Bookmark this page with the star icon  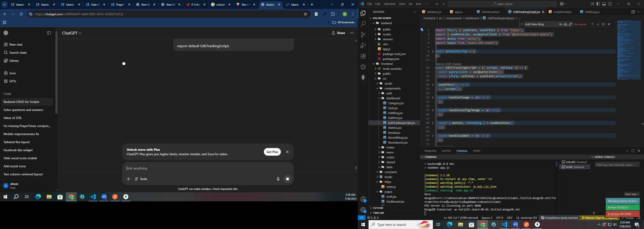305,14
